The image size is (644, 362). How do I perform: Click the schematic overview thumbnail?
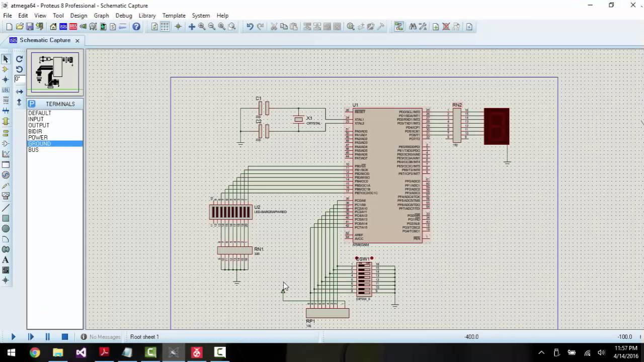(55, 72)
